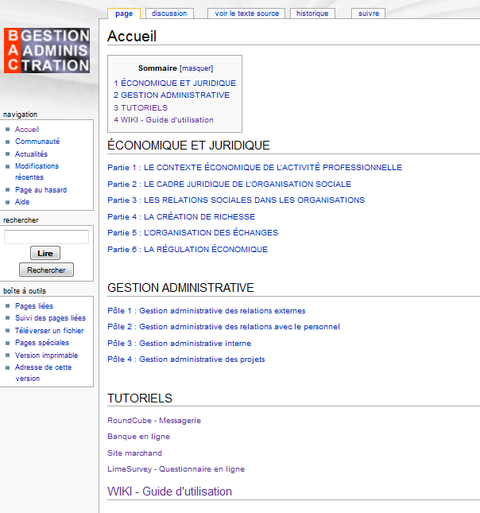Open Version imprimable link
Viewport: 480px width, 513px height.
coord(46,355)
